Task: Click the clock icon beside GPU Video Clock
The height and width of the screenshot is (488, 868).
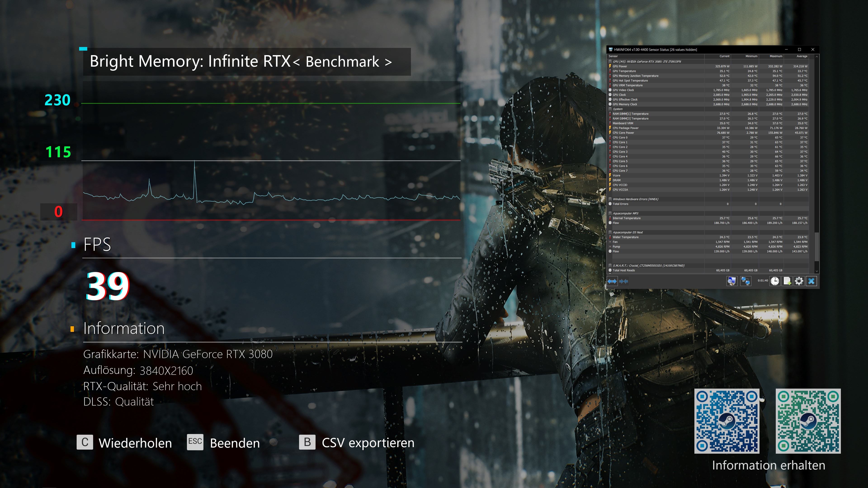Action: coord(610,90)
